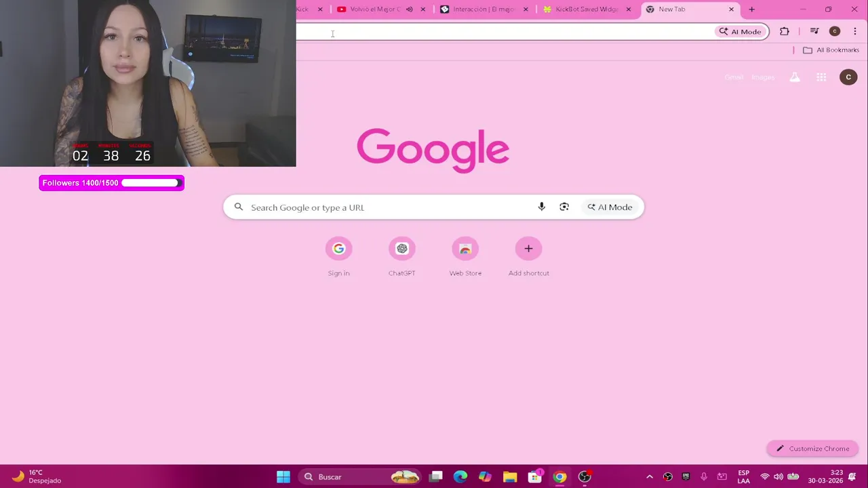Screen dimensions: 868x488
Task: Open Task View in the taskbar
Action: pos(436,477)
